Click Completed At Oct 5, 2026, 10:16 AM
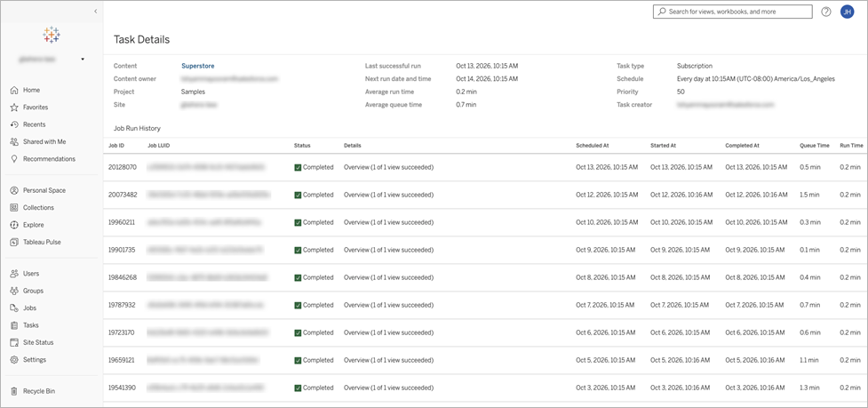Viewport: 868px width, 408px height. pos(755,360)
